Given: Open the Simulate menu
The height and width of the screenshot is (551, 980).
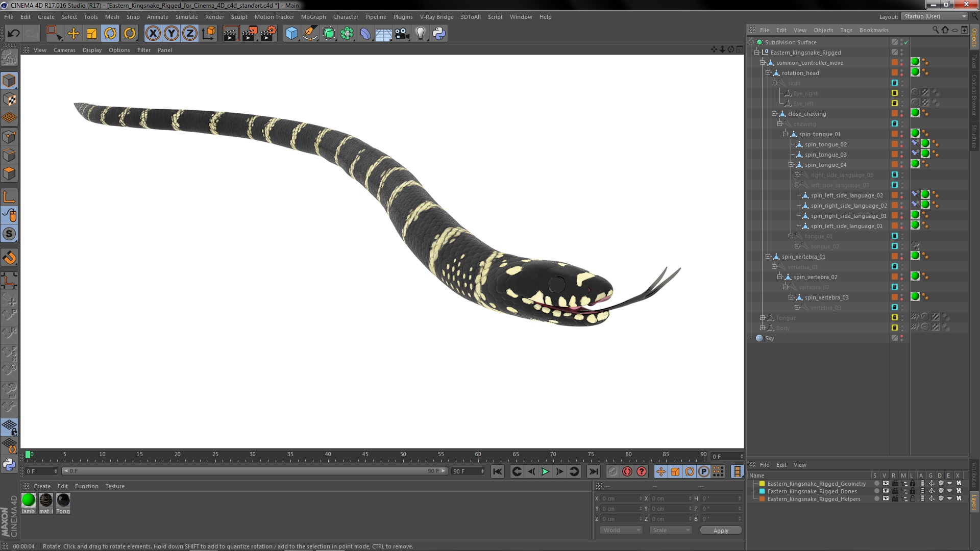Looking at the screenshot, I should [x=186, y=17].
